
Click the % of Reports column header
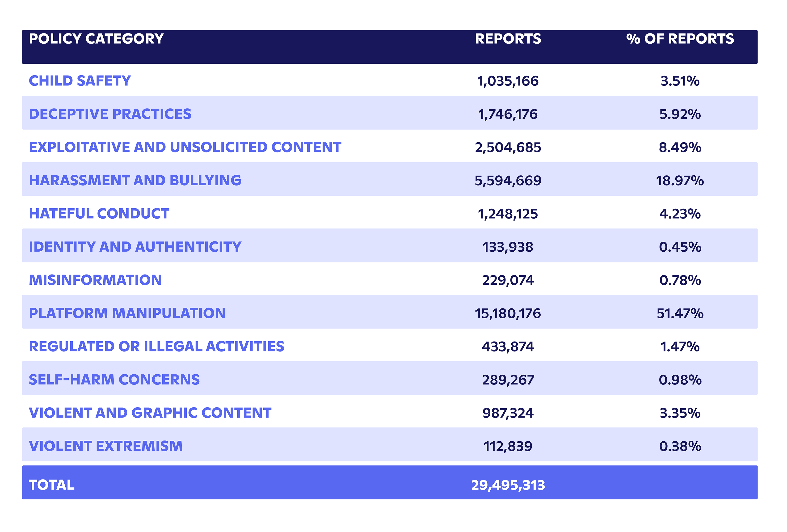coord(680,39)
